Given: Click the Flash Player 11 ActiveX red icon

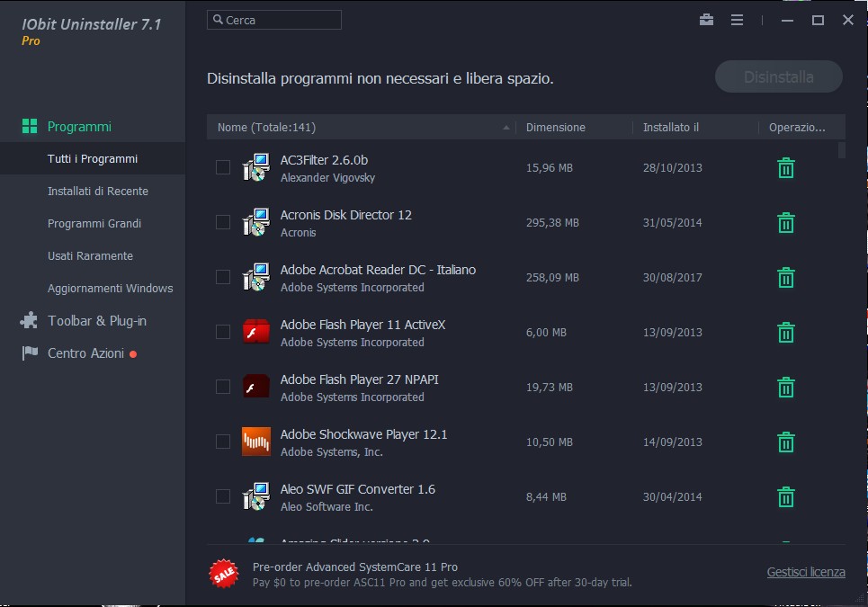Looking at the screenshot, I should (256, 332).
